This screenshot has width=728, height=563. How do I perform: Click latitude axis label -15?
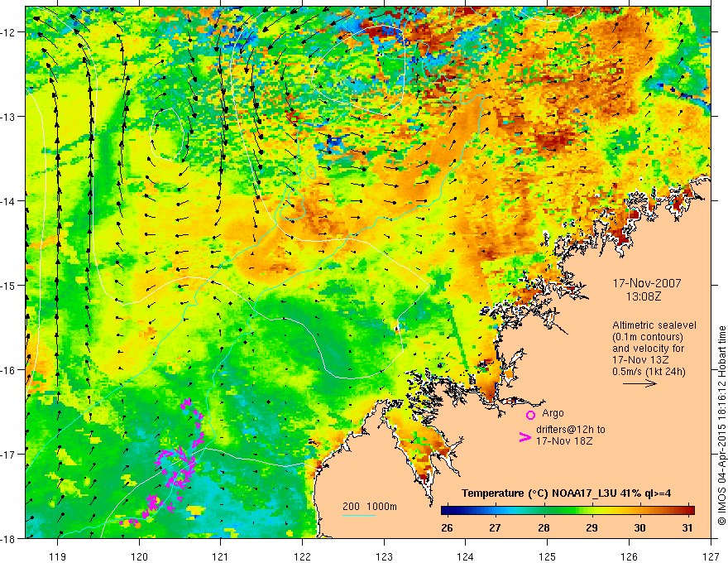(9, 285)
